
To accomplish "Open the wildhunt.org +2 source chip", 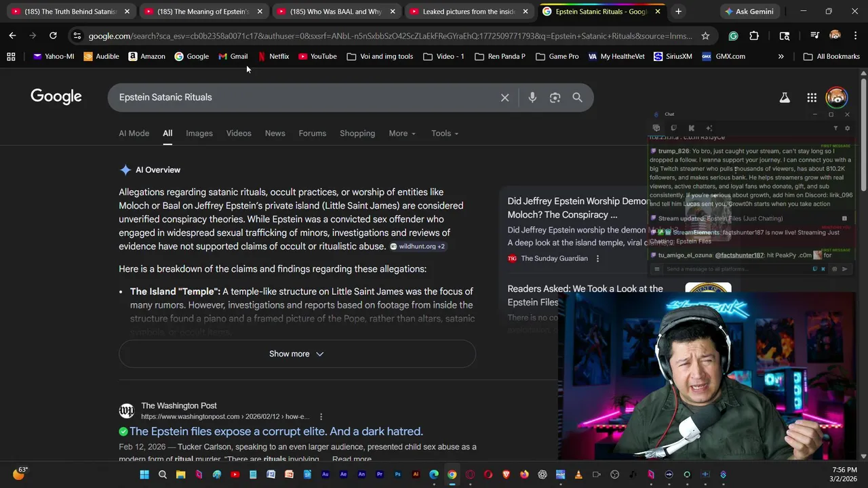I will 417,247.
